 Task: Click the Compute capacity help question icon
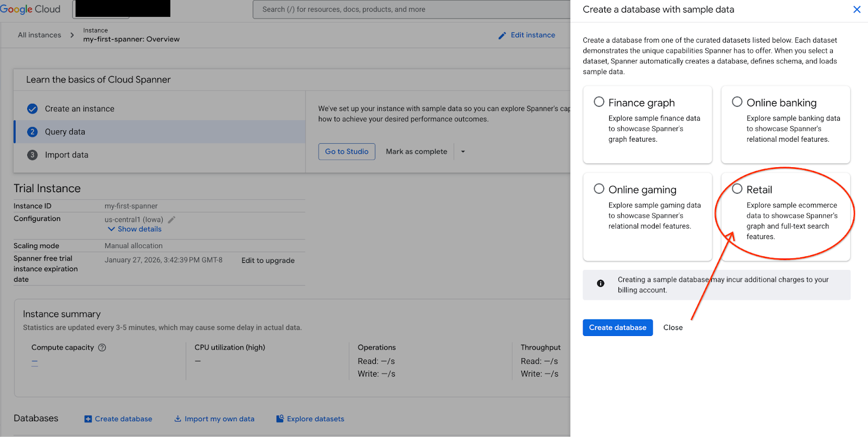pos(102,347)
